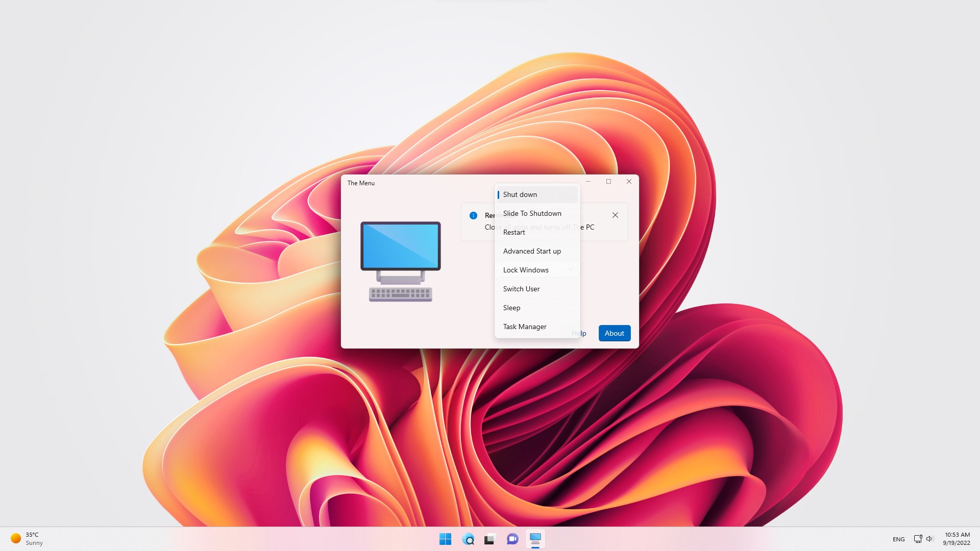
Task: Click the computer monitor illustration
Action: [x=401, y=261]
